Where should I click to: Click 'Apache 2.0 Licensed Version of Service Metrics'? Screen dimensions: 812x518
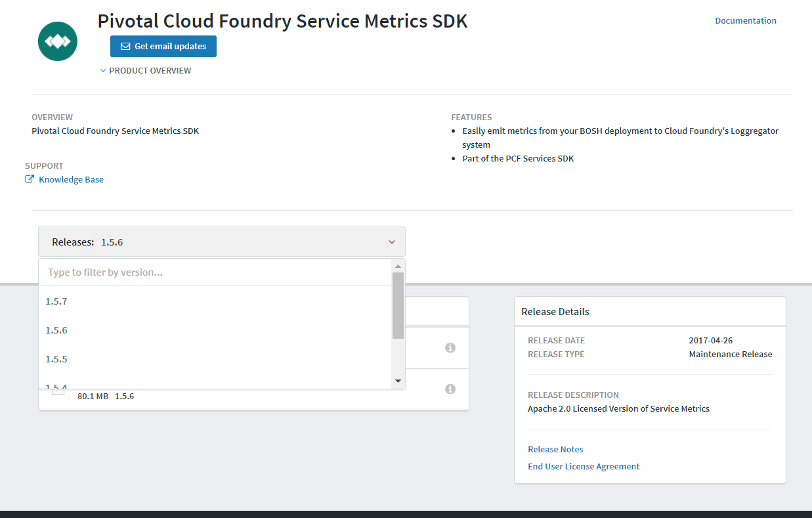(x=618, y=409)
